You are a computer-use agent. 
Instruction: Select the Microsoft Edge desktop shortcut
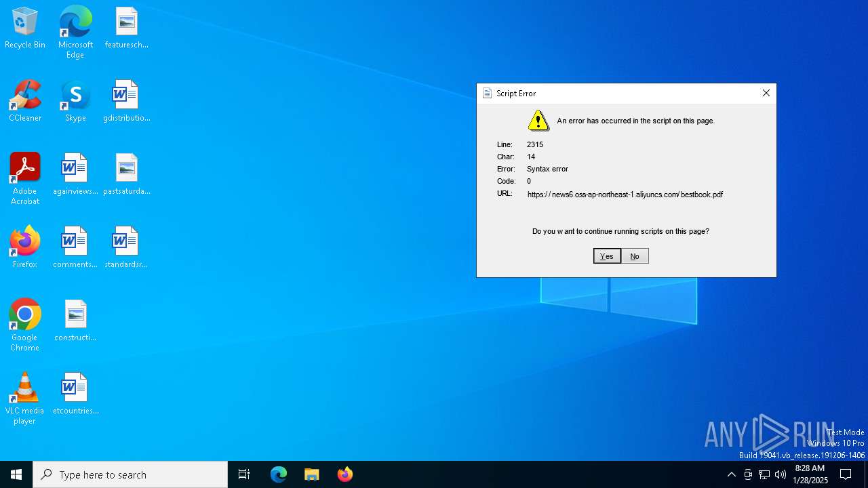(75, 33)
